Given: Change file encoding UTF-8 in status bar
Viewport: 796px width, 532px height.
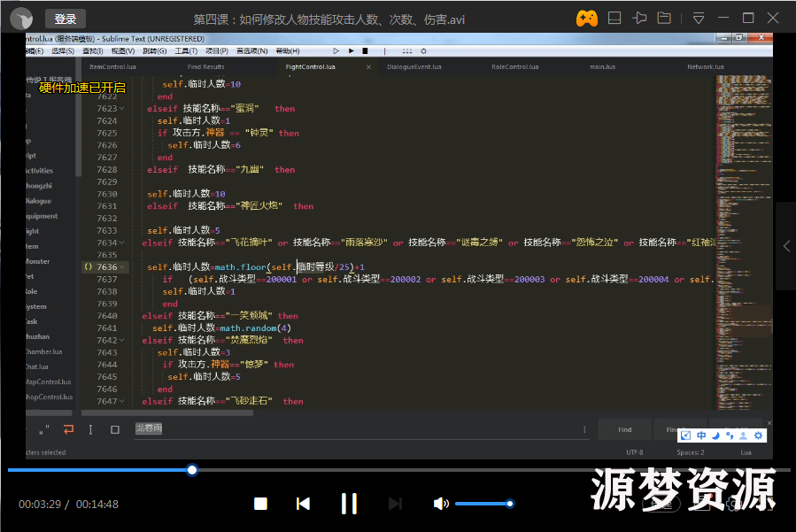Looking at the screenshot, I should coord(635,452).
